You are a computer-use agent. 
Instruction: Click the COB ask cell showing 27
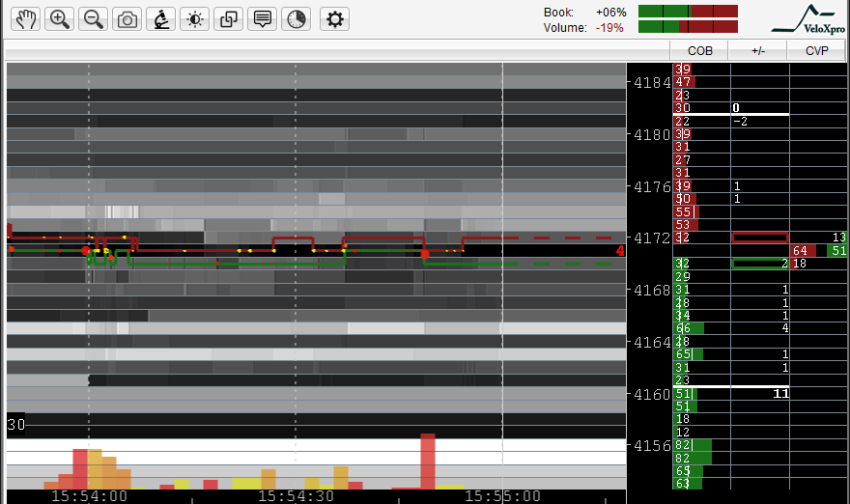coord(701,160)
